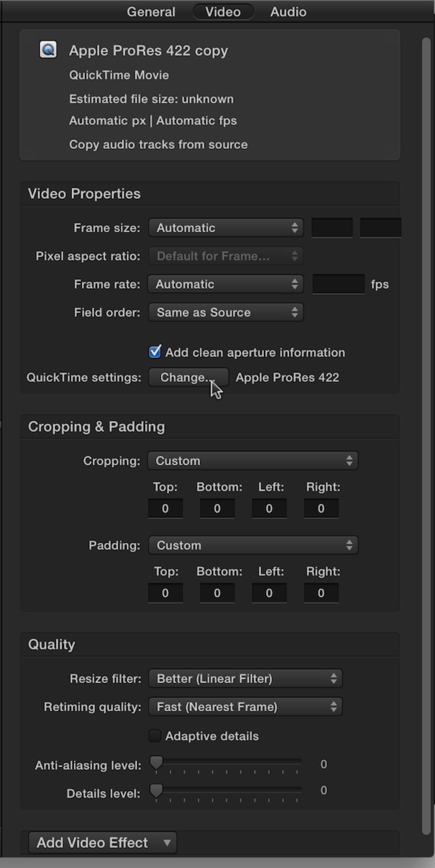This screenshot has width=435, height=868.
Task: Switch to the Audio tab
Action: (288, 12)
